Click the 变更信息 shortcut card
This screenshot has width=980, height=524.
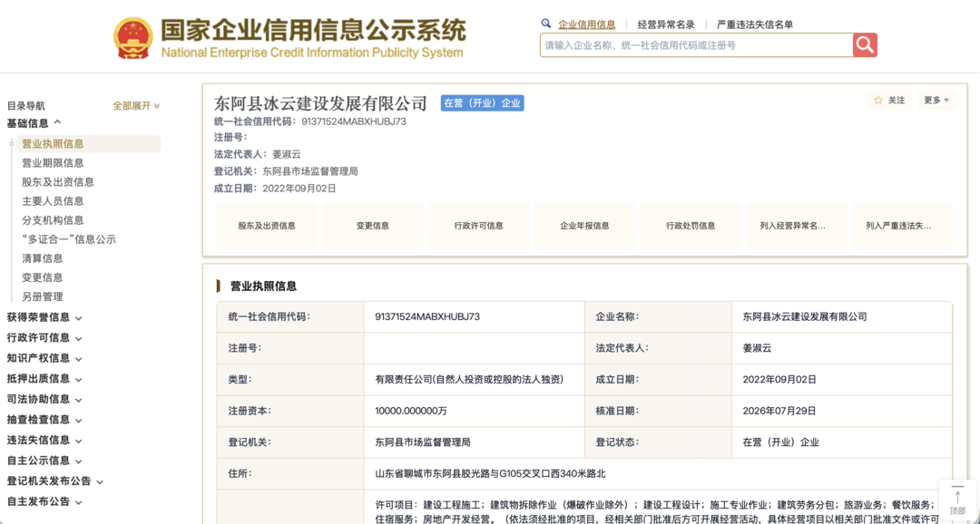(x=373, y=226)
